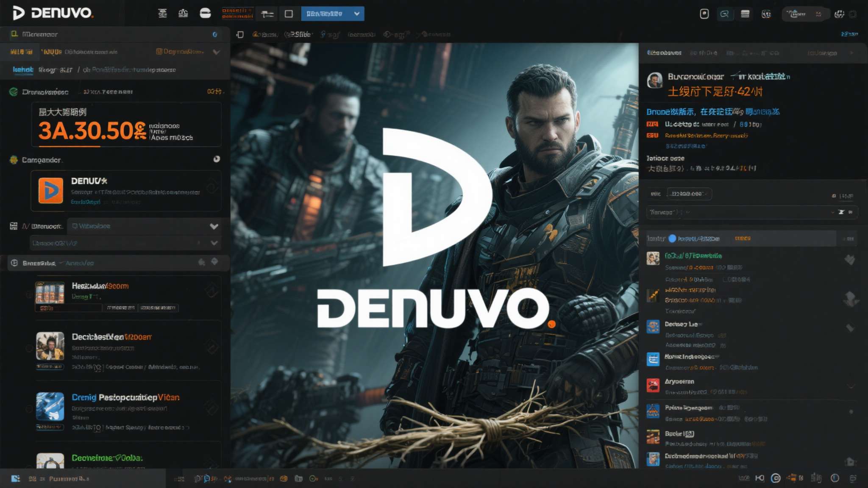Viewport: 868px width, 488px height.
Task: Click the second outlined button under the top left list item
Action: point(158,308)
